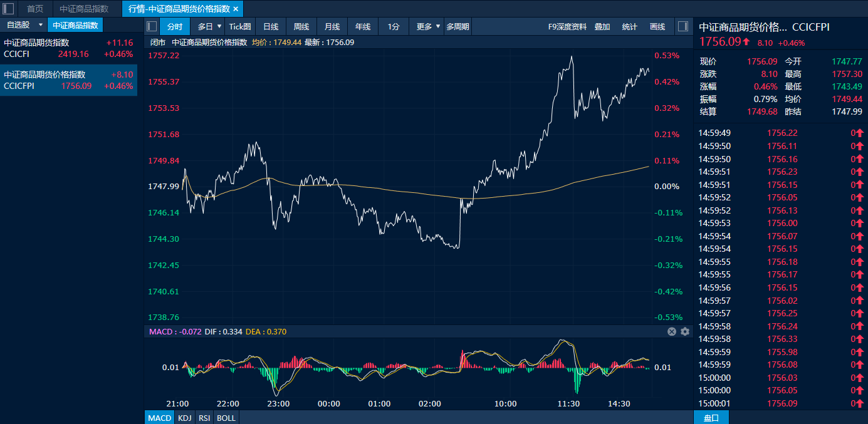Open MACD indicator settings gear
This screenshot has height=424, width=868.
tap(685, 331)
